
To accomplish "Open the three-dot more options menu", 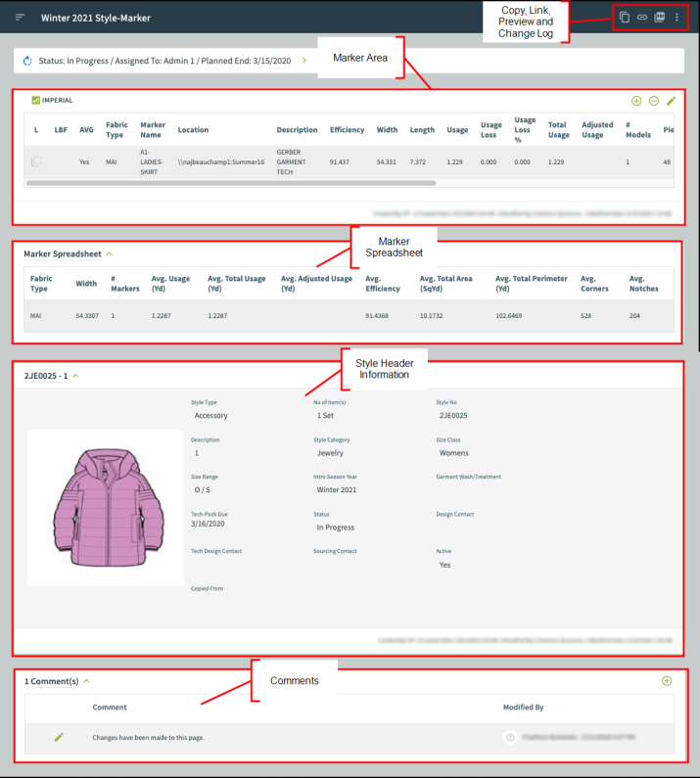I will pyautogui.click(x=677, y=18).
